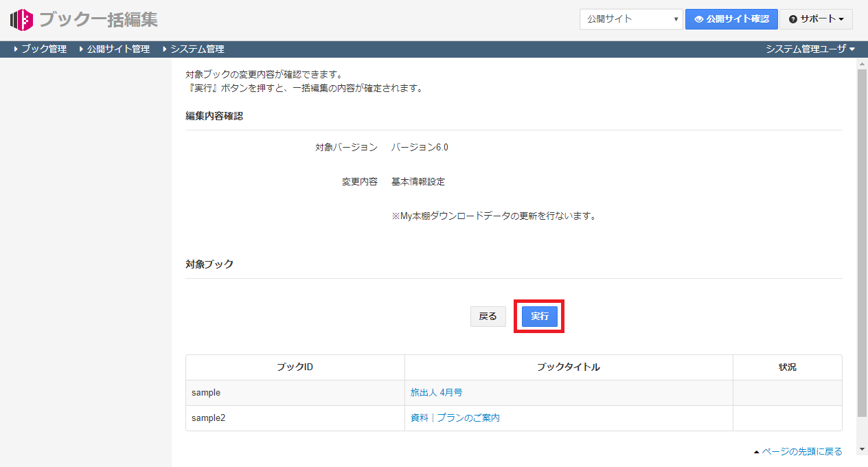
Task: Click the ブックID column header
Action: [x=295, y=367]
